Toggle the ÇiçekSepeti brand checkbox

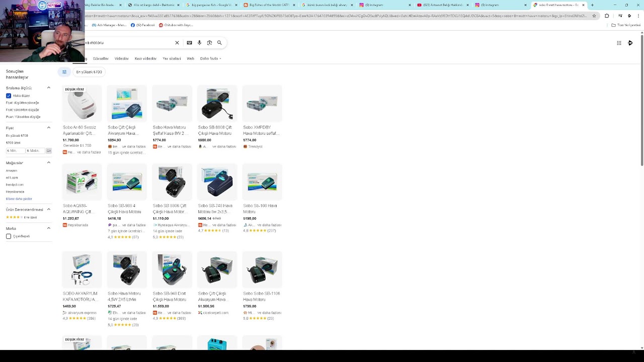pyautogui.click(x=9, y=236)
